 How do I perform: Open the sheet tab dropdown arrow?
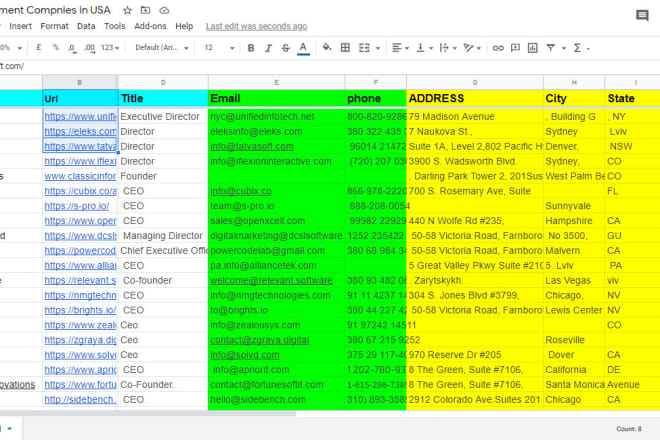(x=9, y=429)
